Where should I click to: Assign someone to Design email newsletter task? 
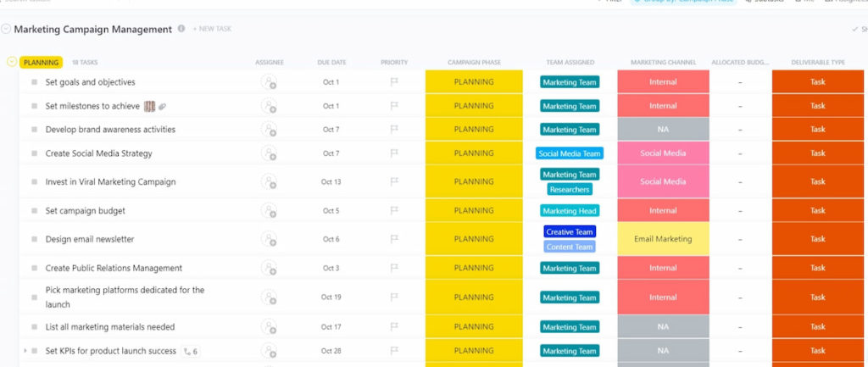(269, 239)
